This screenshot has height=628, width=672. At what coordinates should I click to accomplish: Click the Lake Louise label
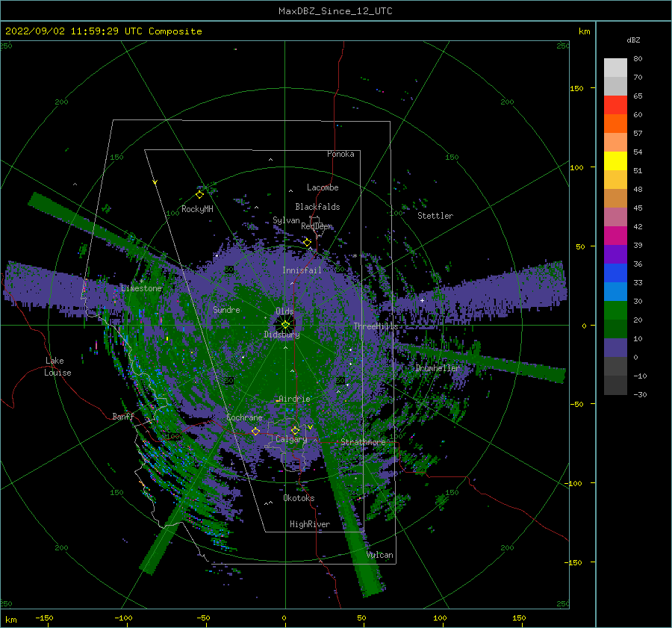57,367
